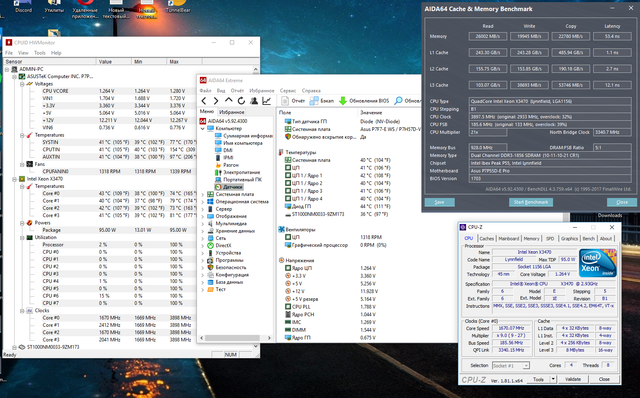Expand Программы tree node
The height and width of the screenshot is (398, 640).
[x=202, y=260]
